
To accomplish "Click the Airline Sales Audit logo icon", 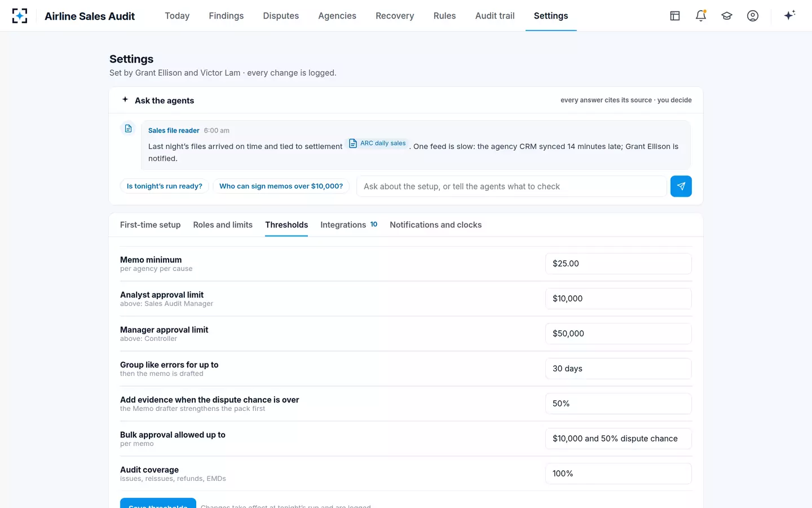I will (20, 16).
